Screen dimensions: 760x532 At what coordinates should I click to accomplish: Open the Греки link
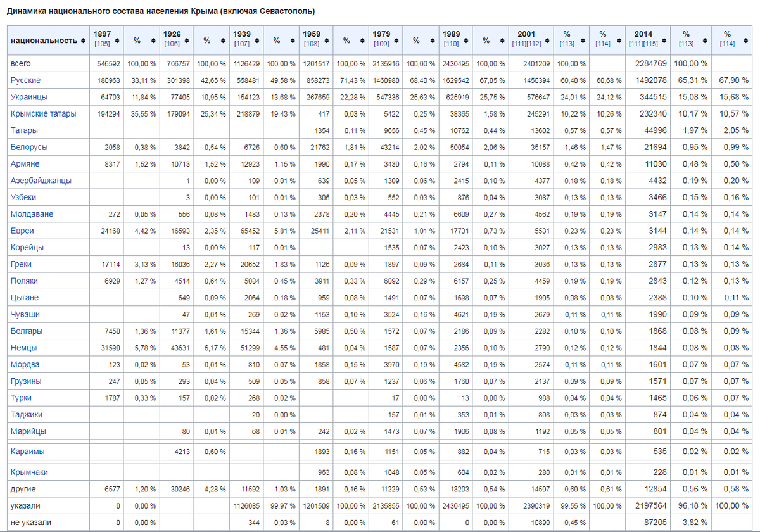tap(21, 264)
